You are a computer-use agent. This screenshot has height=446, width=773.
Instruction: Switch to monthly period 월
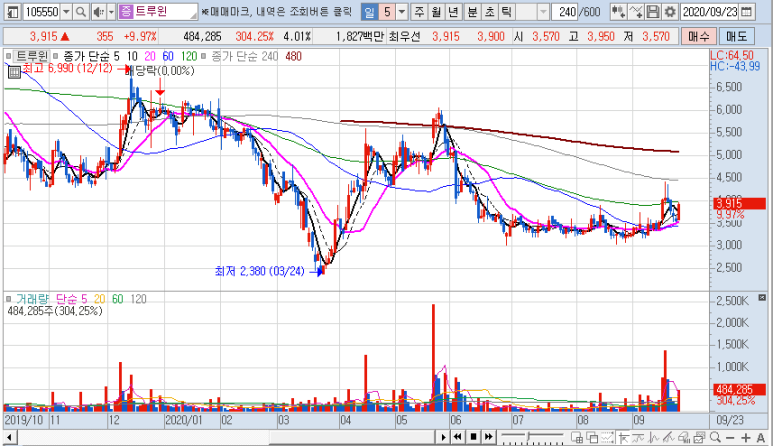point(436,11)
